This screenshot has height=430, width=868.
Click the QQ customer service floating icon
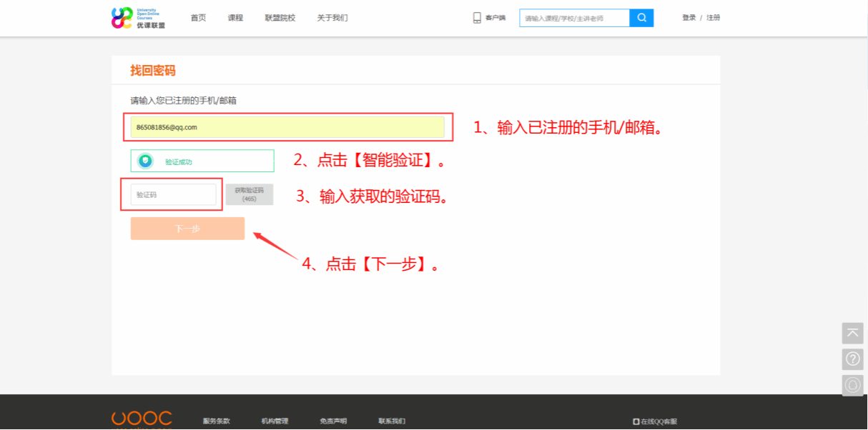(x=852, y=385)
